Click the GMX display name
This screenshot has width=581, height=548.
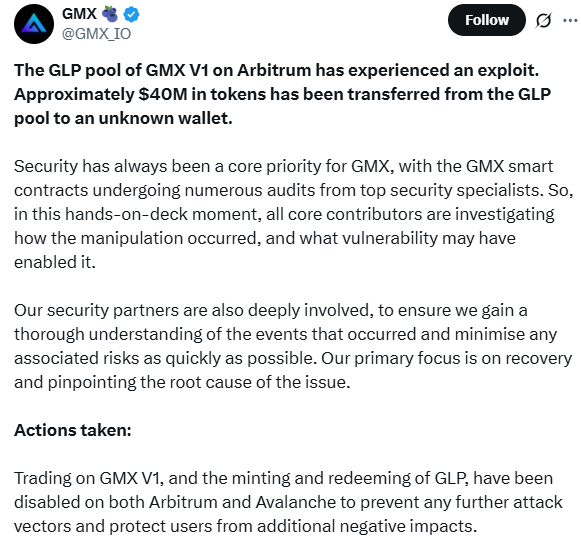[x=79, y=14]
